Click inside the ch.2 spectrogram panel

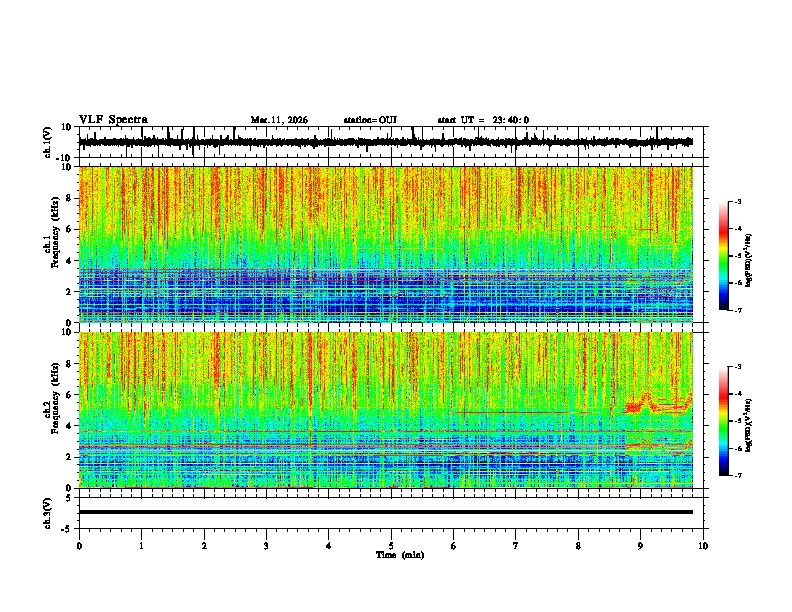pos(385,410)
